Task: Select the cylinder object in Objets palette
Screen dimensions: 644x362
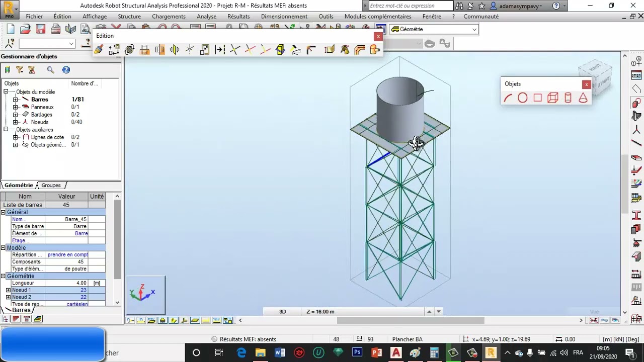Action: pos(568,98)
